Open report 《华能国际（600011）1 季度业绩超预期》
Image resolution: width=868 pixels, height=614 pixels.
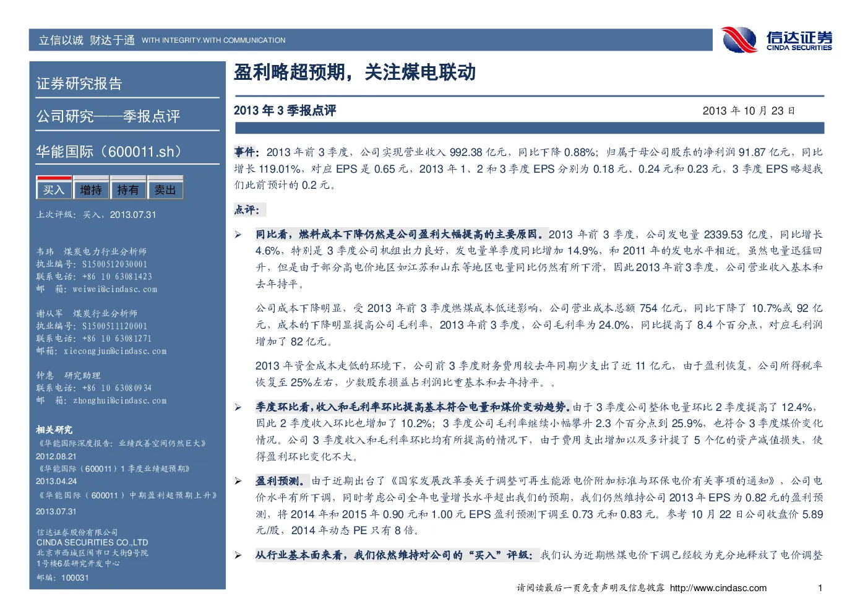(113, 469)
